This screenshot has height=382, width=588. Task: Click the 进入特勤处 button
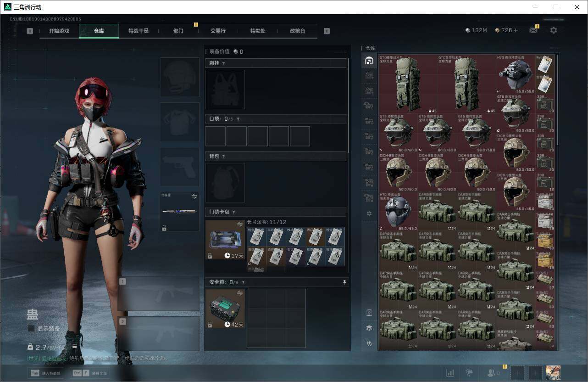45,373
